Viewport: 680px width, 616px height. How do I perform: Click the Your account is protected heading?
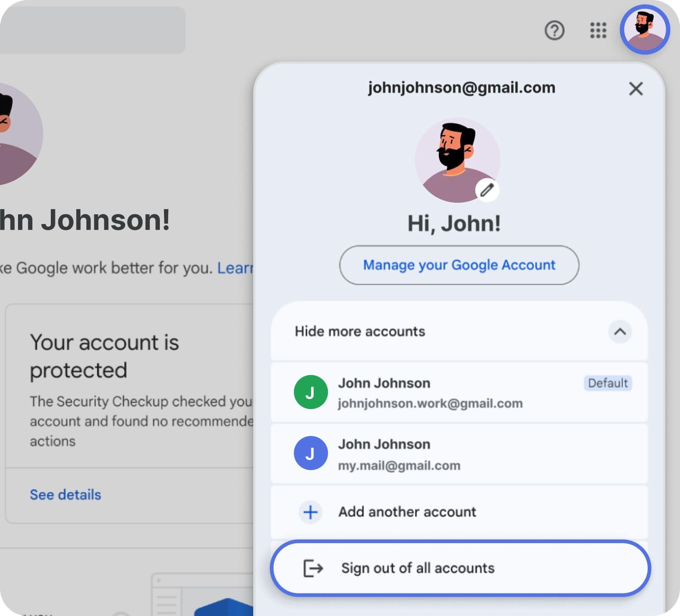(x=104, y=356)
